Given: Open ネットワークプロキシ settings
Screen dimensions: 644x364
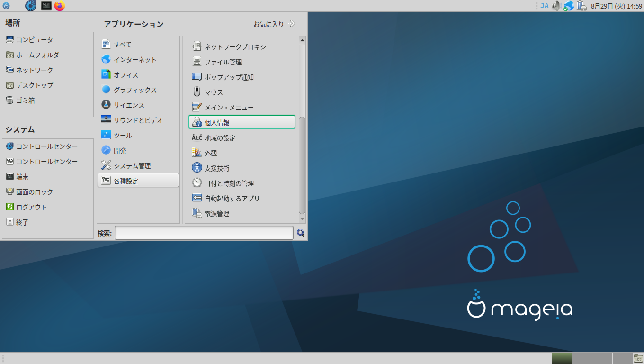Looking at the screenshot, I should click(x=242, y=47).
